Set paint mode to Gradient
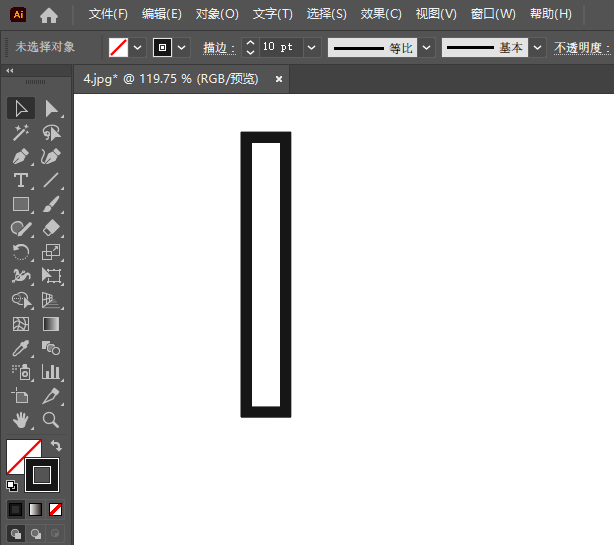 [x=36, y=510]
